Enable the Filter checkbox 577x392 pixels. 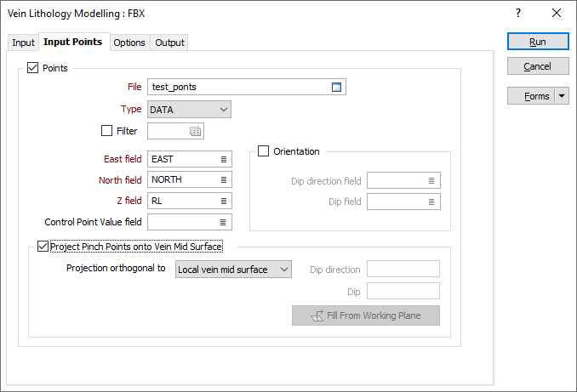(x=106, y=131)
